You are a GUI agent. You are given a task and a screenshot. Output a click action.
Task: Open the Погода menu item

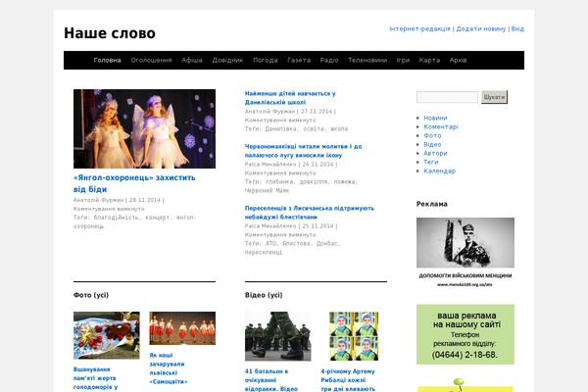coord(266,60)
